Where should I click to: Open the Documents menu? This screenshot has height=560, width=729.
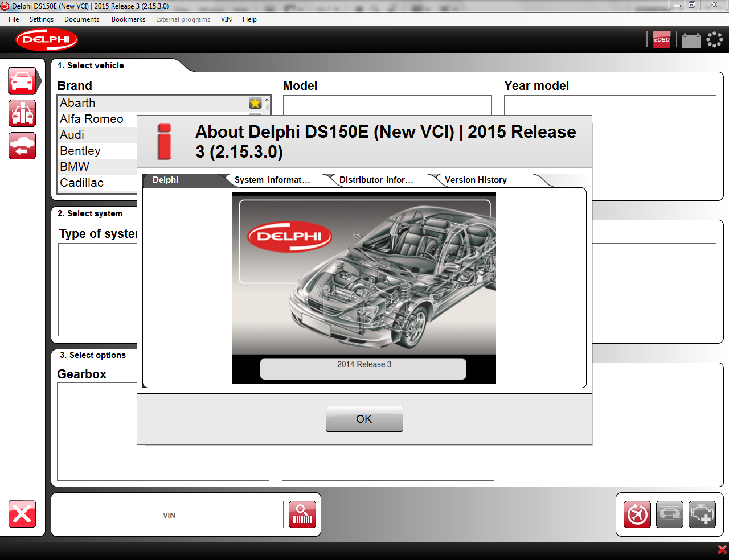81,19
